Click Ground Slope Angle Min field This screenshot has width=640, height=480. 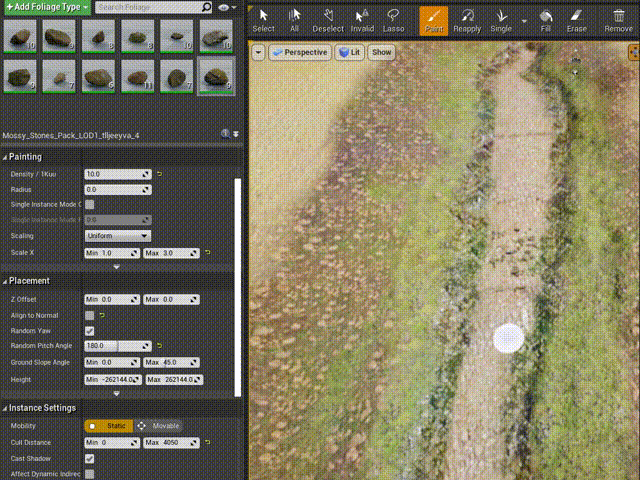point(112,362)
